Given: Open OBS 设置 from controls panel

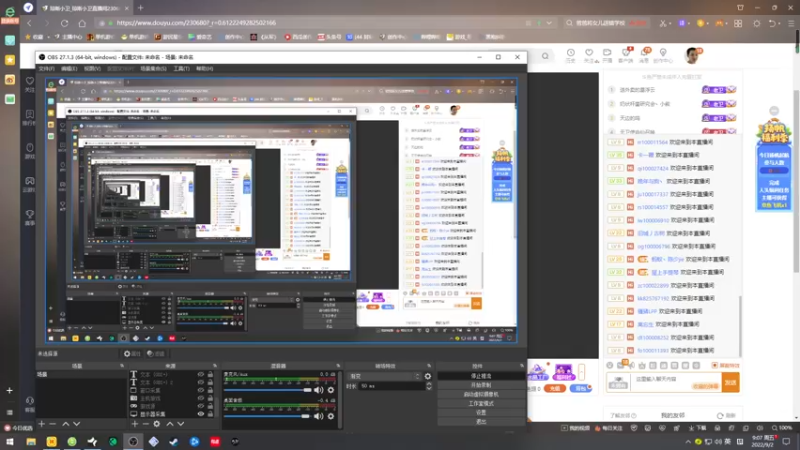Looking at the screenshot, I should (481, 413).
